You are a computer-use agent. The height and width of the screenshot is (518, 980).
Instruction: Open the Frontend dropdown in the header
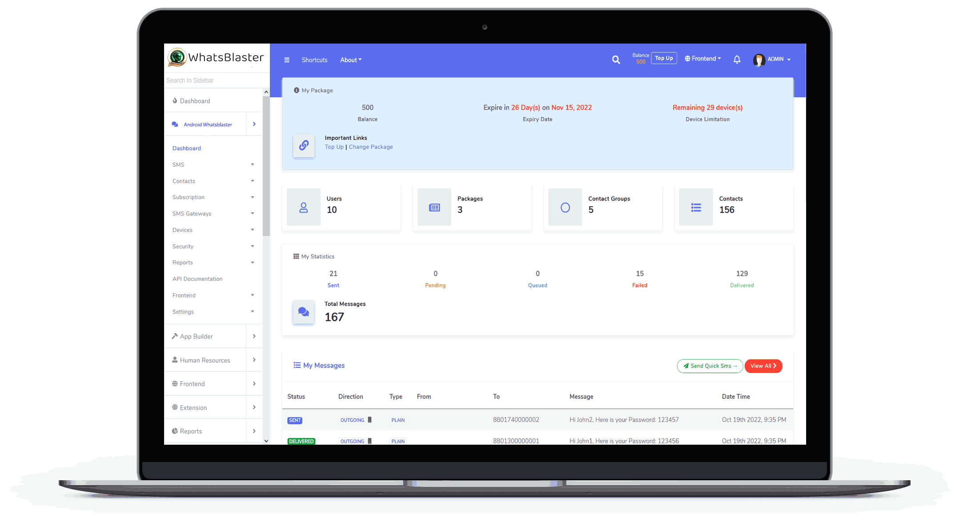703,59
